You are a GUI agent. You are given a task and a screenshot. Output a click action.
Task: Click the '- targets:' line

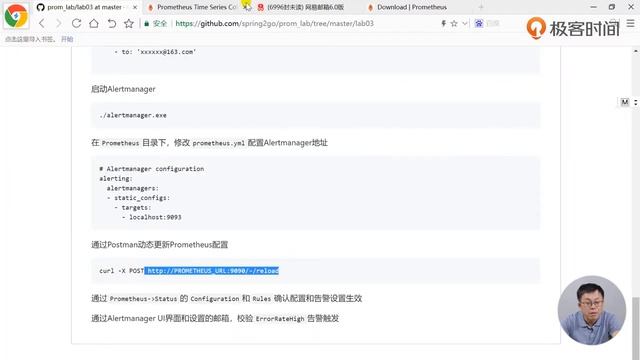[133, 207]
